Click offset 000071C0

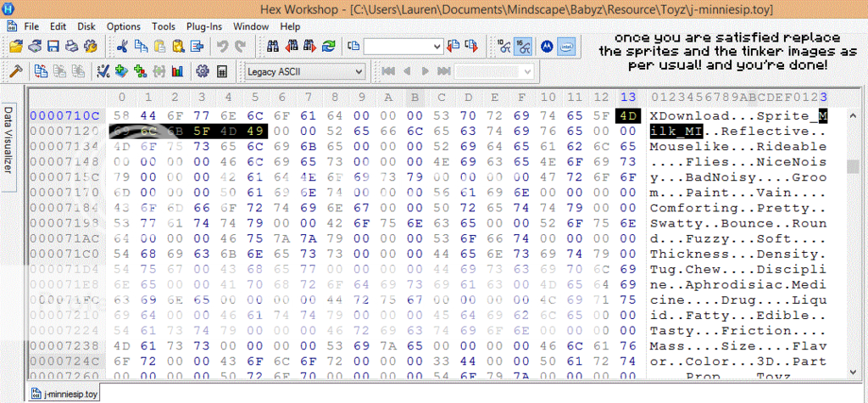[65, 255]
